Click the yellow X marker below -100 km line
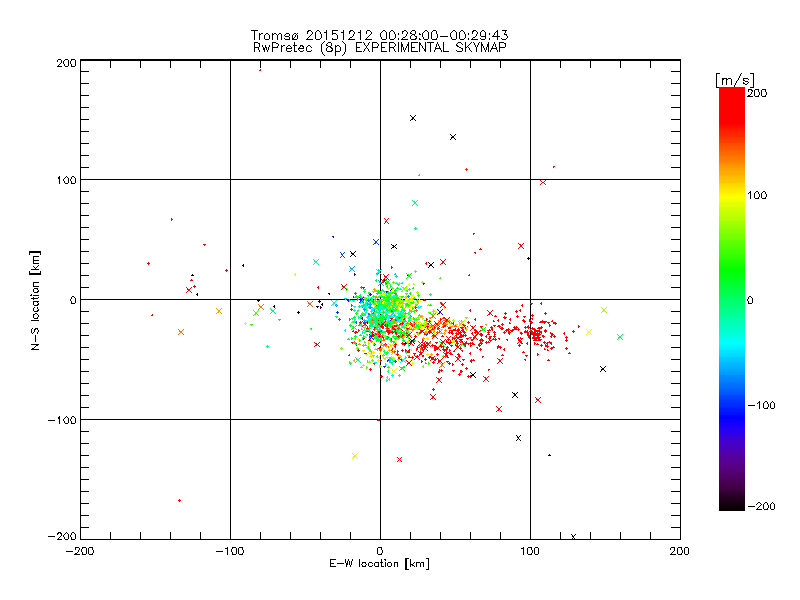The image size is (800, 600). (355, 456)
